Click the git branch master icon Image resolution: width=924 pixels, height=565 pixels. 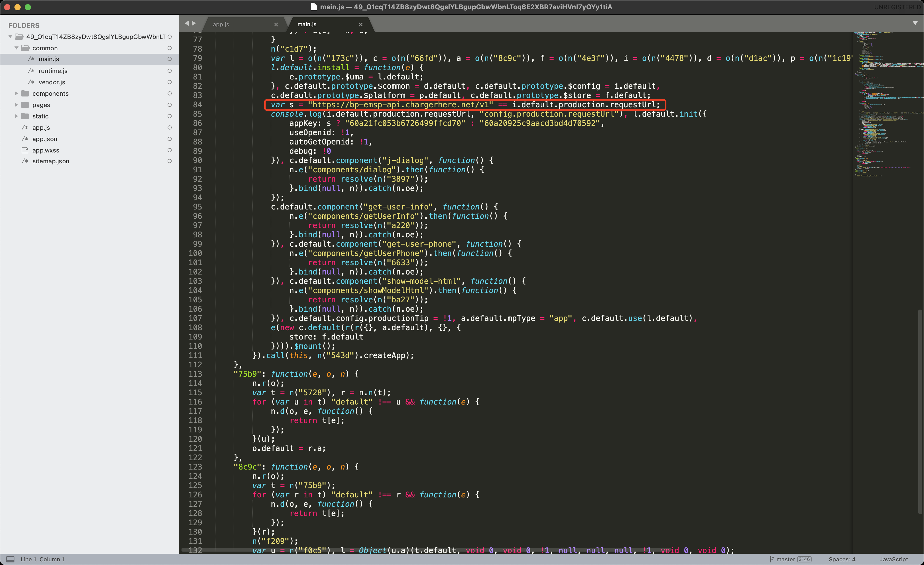[771, 559]
